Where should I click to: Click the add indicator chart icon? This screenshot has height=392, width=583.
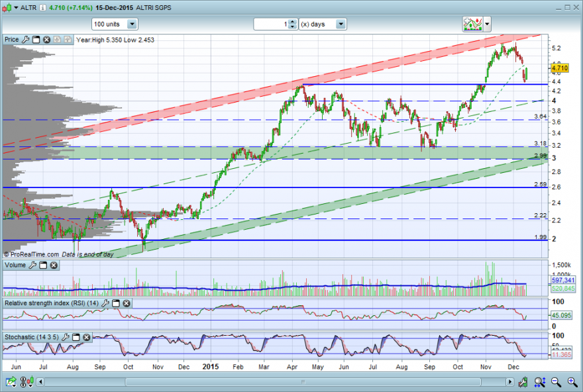click(472, 24)
